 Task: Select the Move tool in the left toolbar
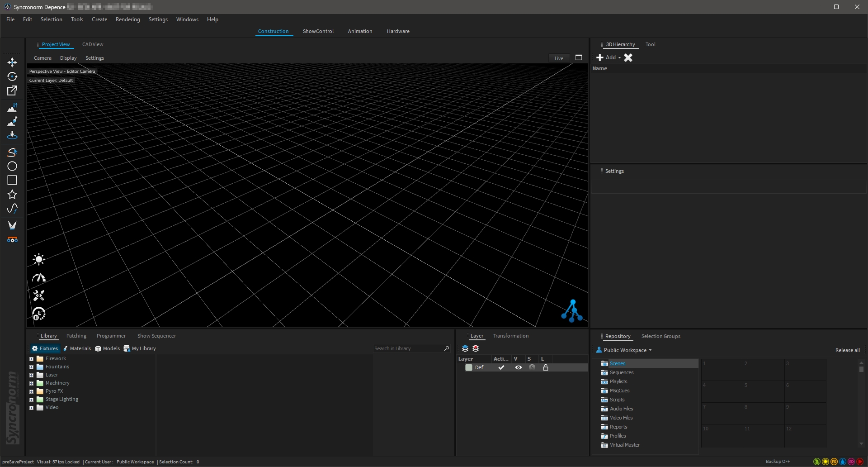pyautogui.click(x=12, y=62)
